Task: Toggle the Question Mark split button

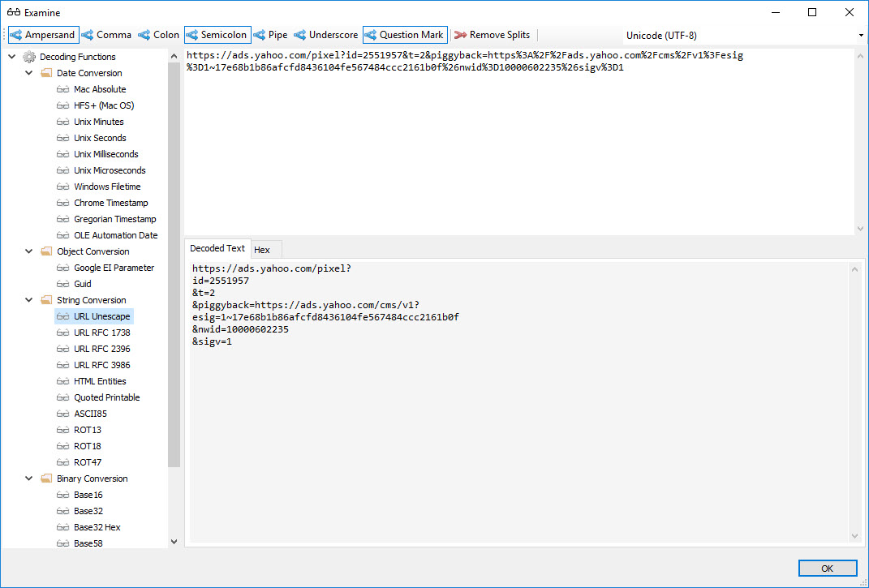Action: click(405, 35)
